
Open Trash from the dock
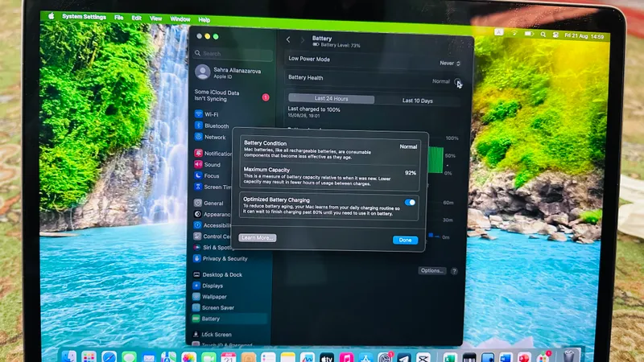tap(570, 356)
